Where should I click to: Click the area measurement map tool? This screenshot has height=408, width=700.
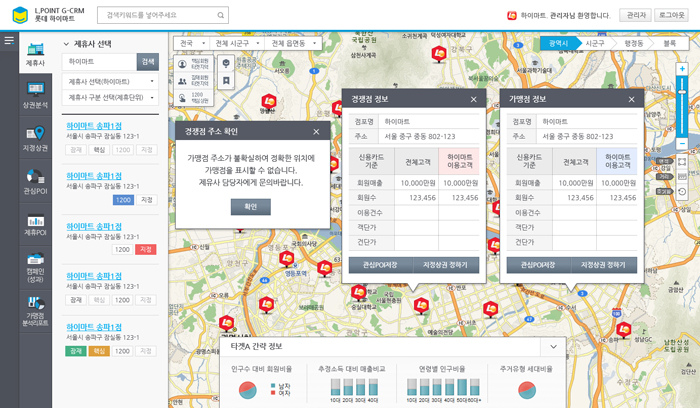click(x=682, y=162)
